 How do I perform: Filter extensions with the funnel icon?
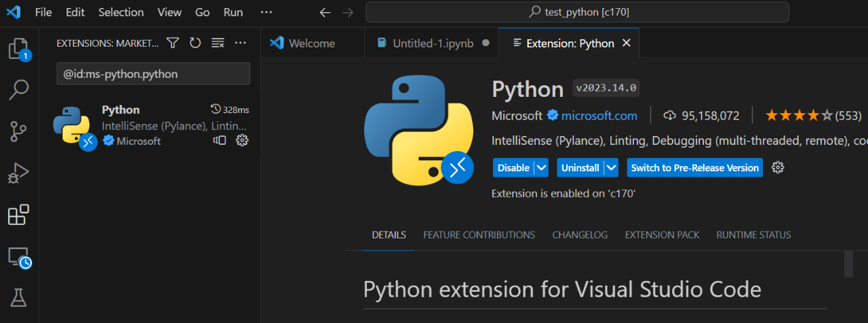pyautogui.click(x=173, y=43)
